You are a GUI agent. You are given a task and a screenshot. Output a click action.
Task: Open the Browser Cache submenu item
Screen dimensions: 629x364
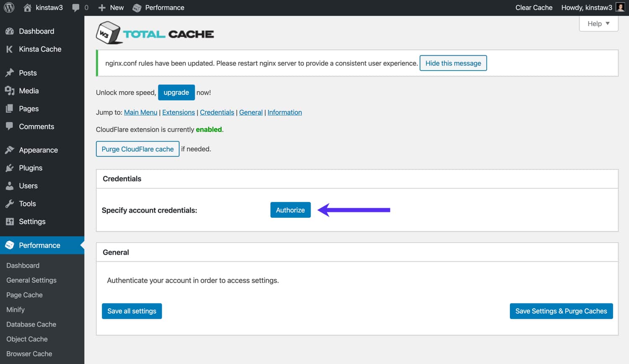point(29,354)
